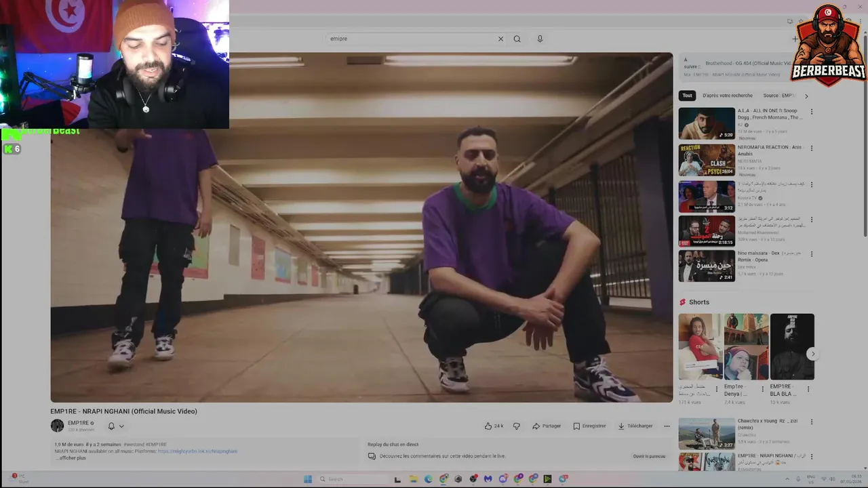
Task: Click the video title "EMP1RE - NRAPI NGHANI (Official Music Video)"
Action: click(123, 411)
